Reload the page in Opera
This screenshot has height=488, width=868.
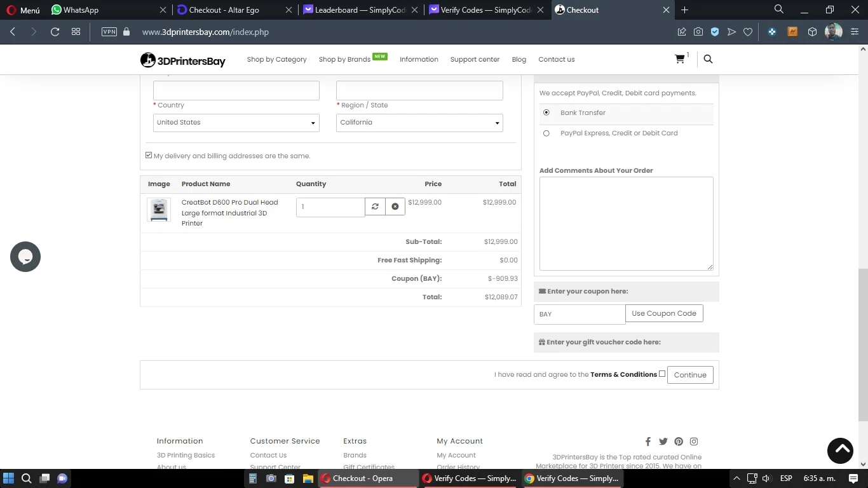55,32
